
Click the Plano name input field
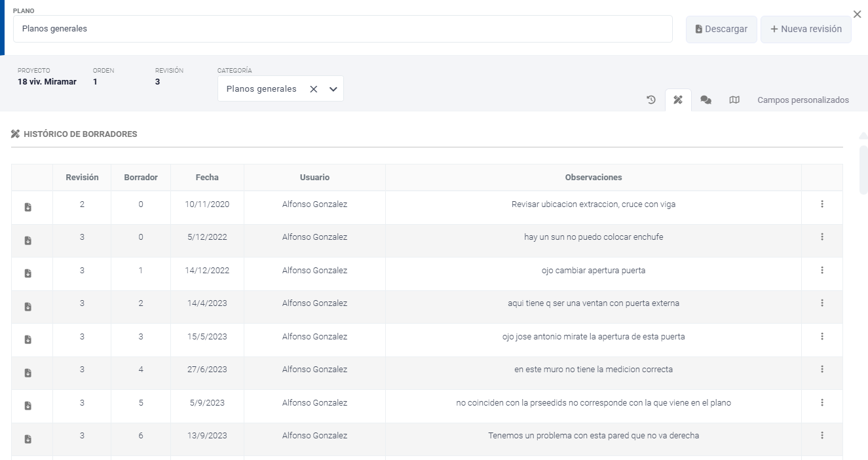(343, 29)
